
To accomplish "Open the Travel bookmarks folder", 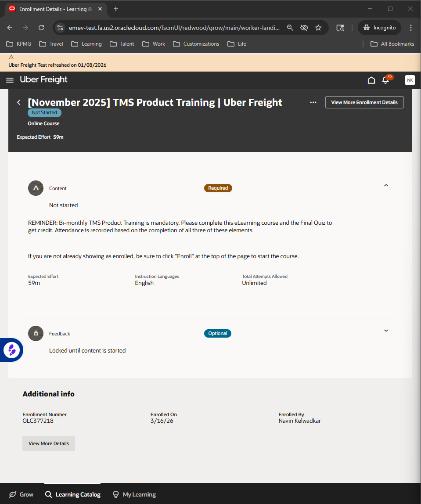I will coord(51,44).
